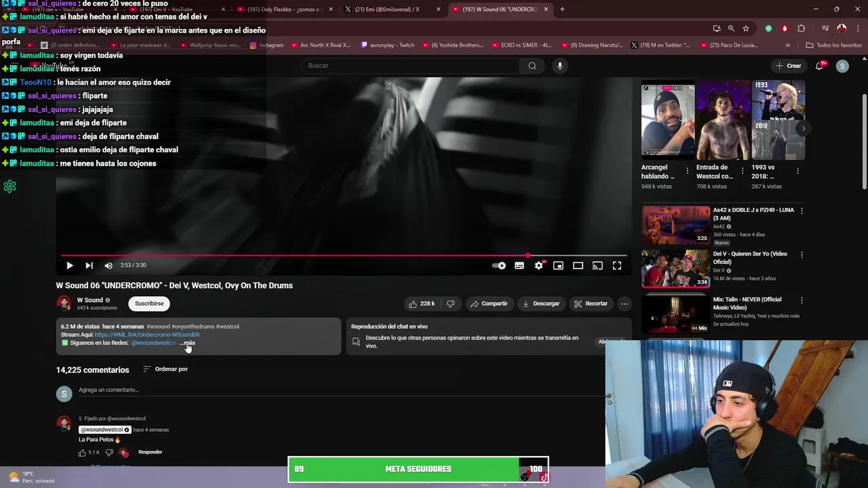This screenshot has height=488, width=868.
Task: Click the Crear create button
Action: [x=788, y=66]
